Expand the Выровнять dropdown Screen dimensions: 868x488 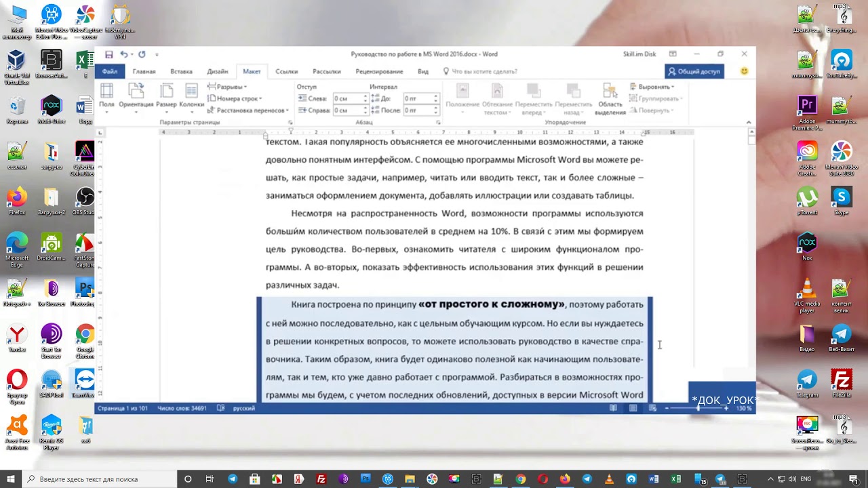tap(652, 87)
